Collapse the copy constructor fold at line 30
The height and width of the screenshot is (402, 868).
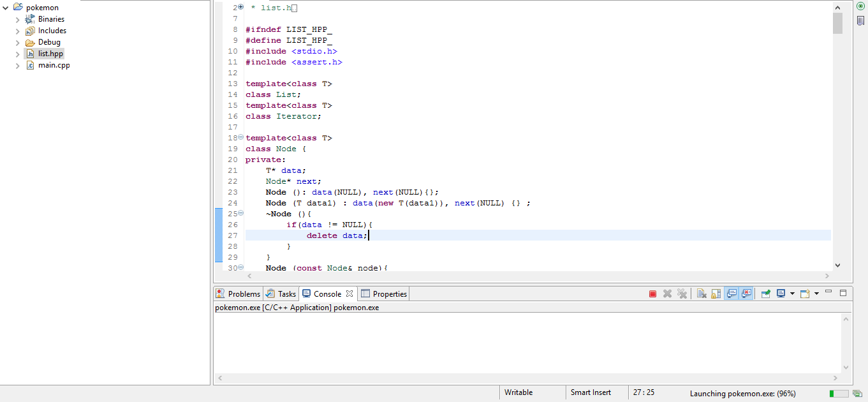click(240, 267)
